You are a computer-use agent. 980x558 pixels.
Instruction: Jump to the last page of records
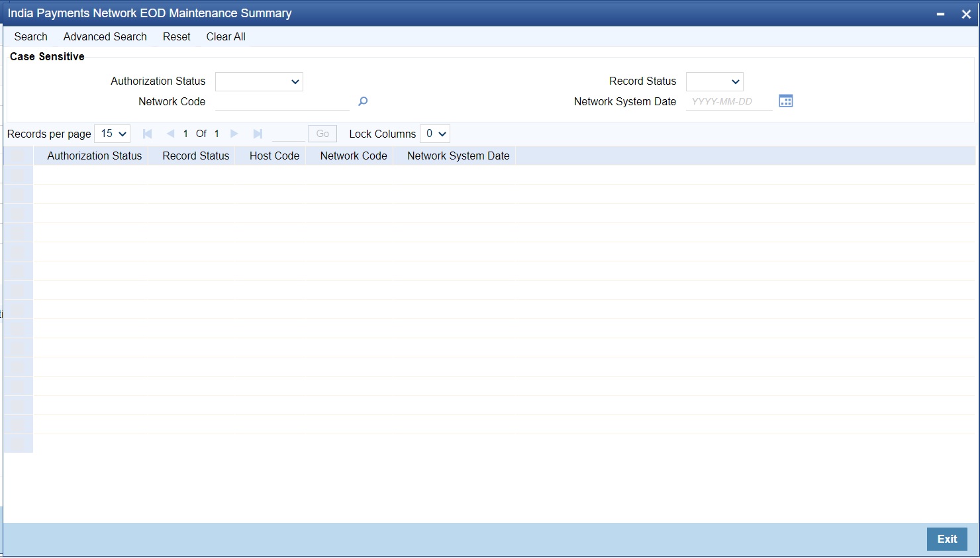click(x=258, y=134)
